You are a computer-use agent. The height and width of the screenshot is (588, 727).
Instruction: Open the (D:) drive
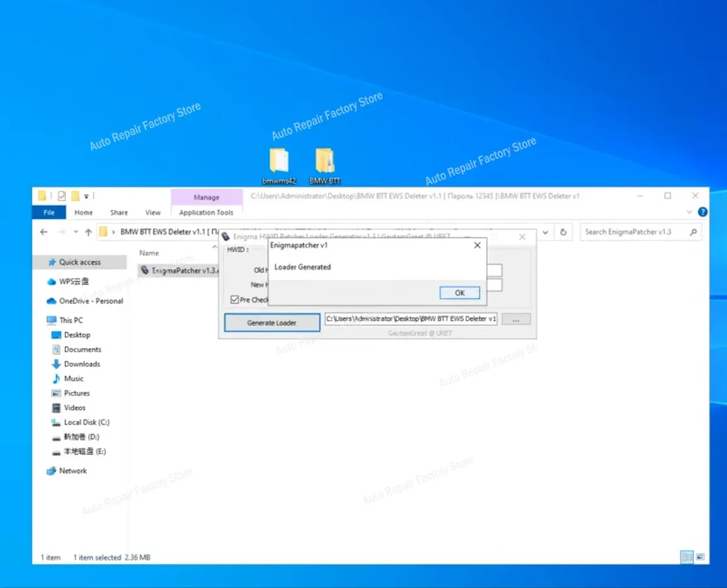[x=81, y=437]
